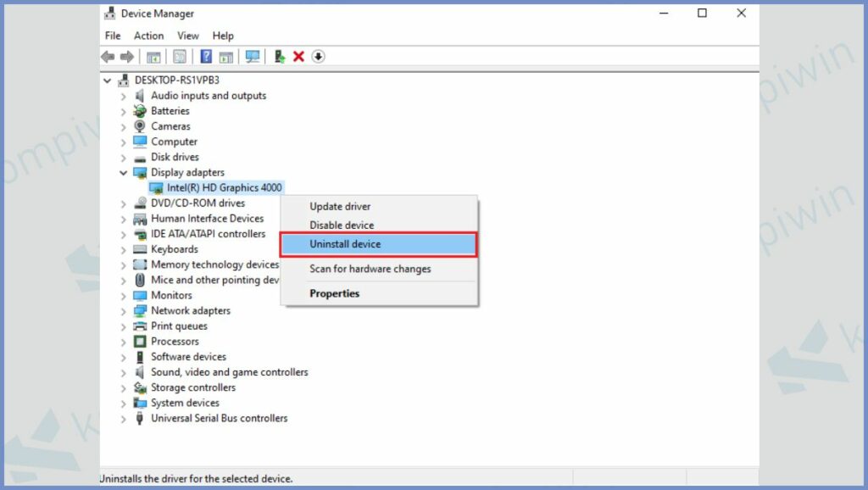Toggle the Show/Hide console tree icon
The height and width of the screenshot is (490, 868).
click(153, 56)
